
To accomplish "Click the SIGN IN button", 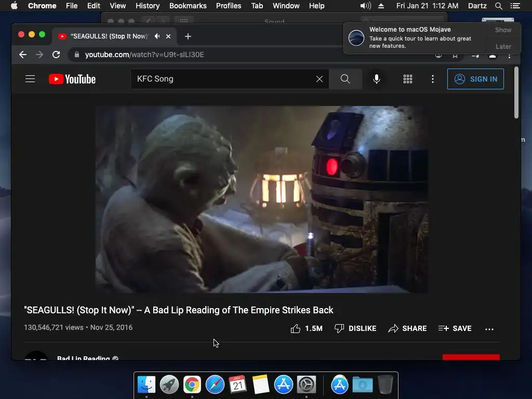I will [475, 79].
